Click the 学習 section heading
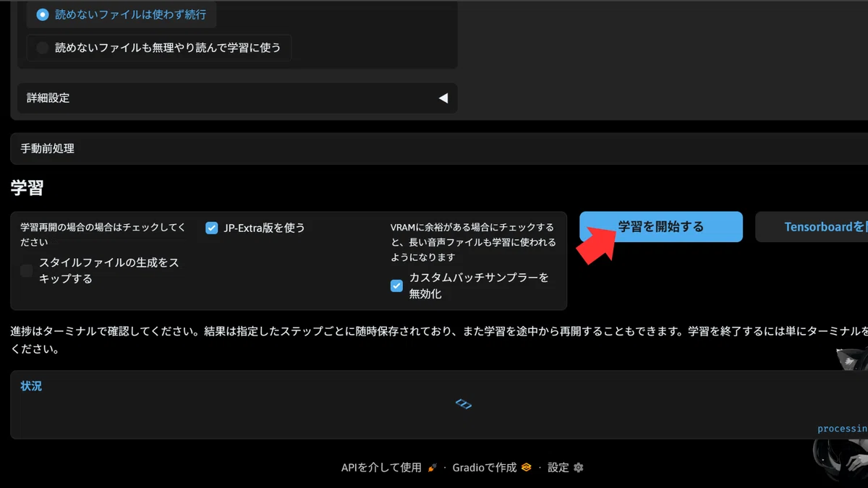868x488 pixels. click(27, 189)
